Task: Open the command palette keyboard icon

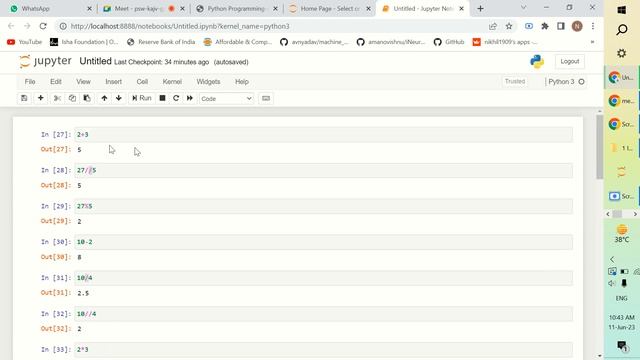Action: click(x=266, y=98)
